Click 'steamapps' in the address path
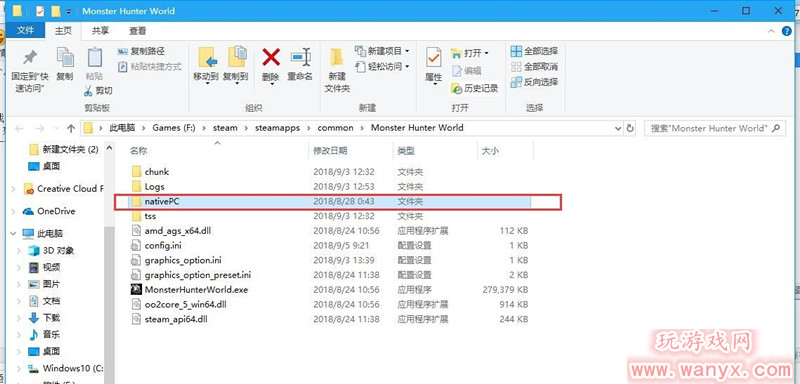Image resolution: width=800 pixels, height=384 pixels. coord(278,127)
